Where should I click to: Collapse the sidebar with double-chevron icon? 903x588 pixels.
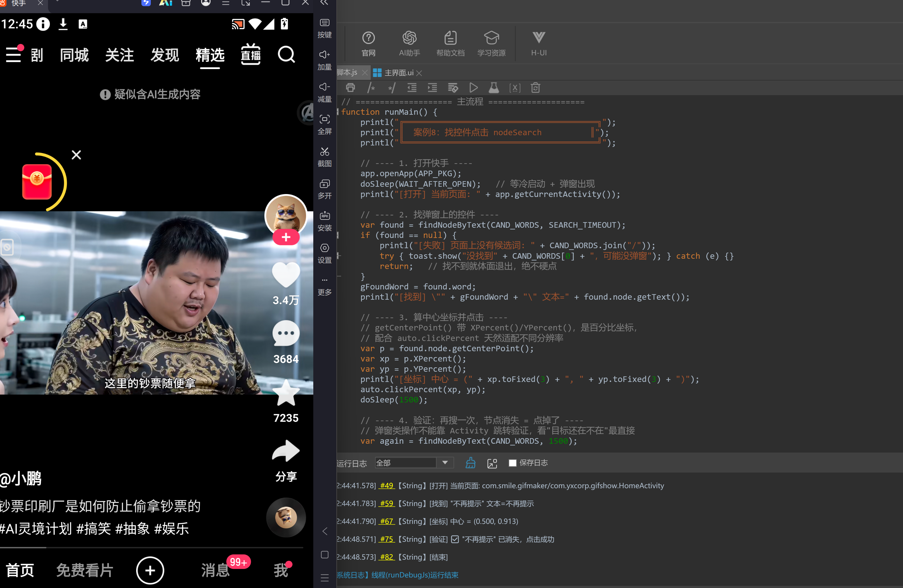point(324,3)
